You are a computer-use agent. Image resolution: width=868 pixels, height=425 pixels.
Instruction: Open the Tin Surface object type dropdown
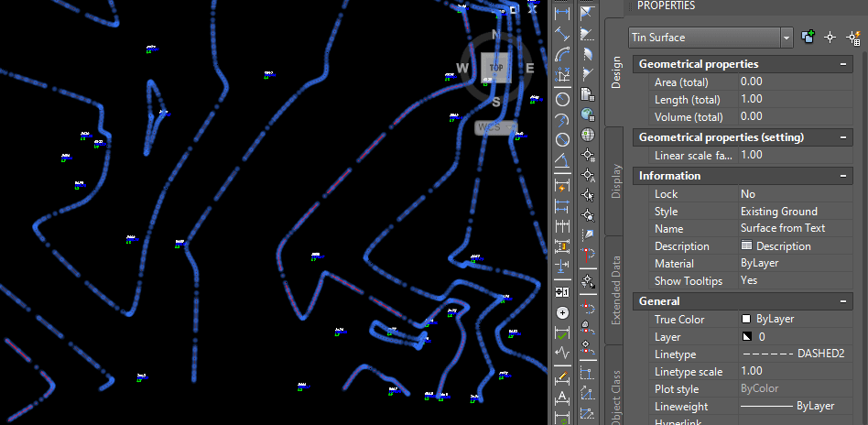pos(787,38)
